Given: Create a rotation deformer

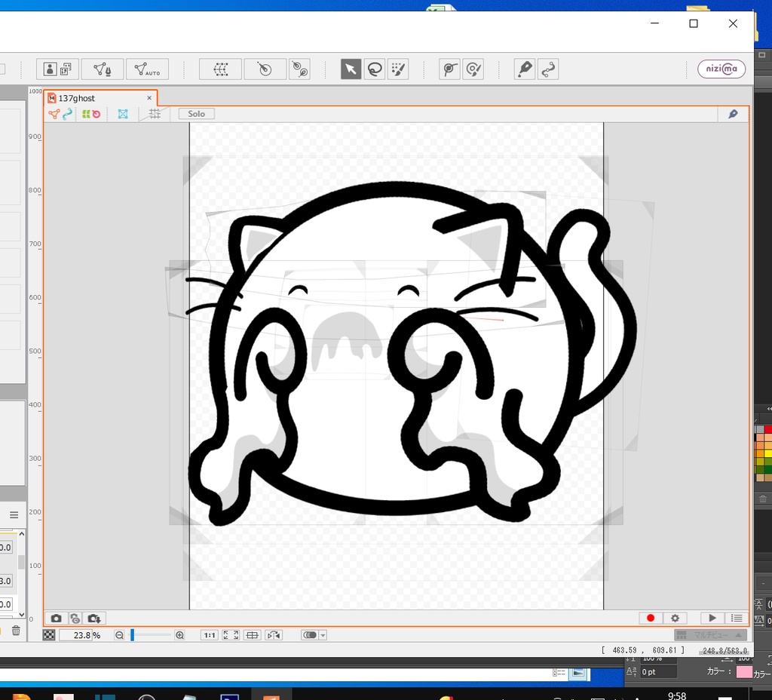Looking at the screenshot, I should 265,69.
